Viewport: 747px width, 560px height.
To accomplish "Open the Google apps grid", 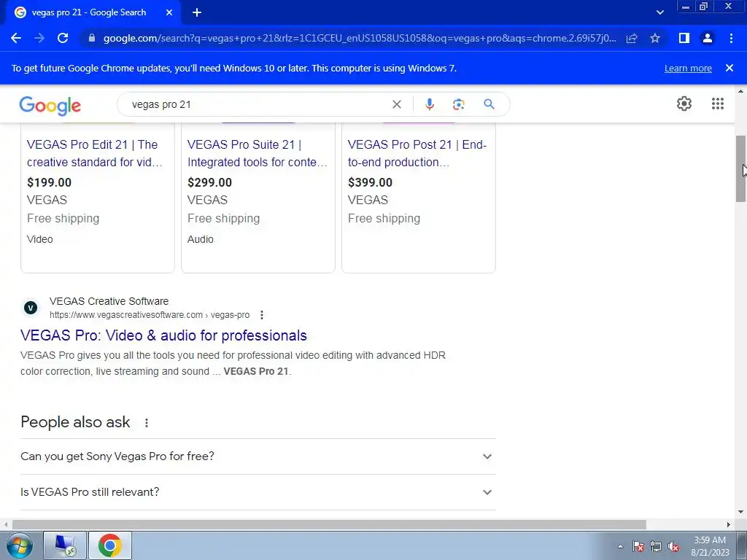I will click(718, 104).
